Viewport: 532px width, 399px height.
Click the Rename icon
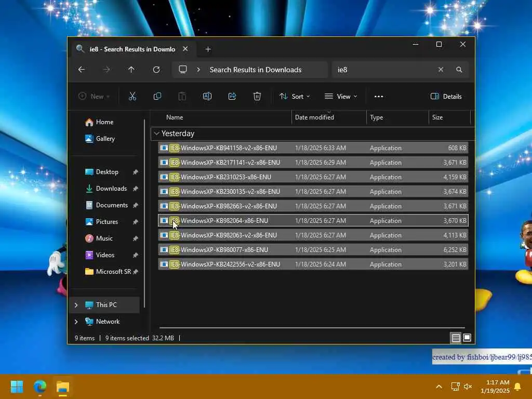tap(207, 96)
